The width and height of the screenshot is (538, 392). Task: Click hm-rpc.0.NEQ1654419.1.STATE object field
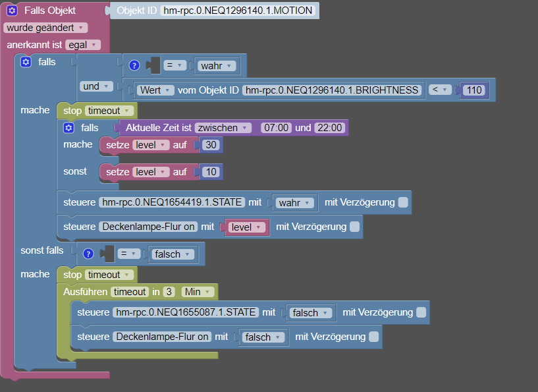coord(172,202)
